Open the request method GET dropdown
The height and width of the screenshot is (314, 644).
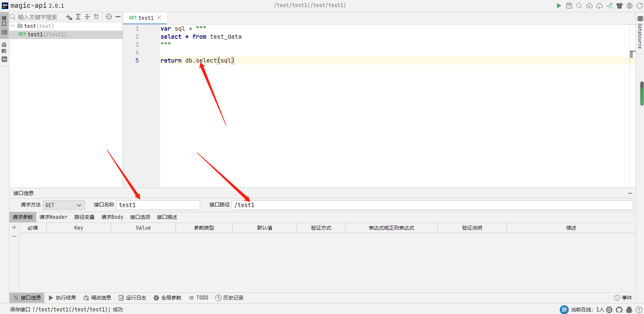63,205
